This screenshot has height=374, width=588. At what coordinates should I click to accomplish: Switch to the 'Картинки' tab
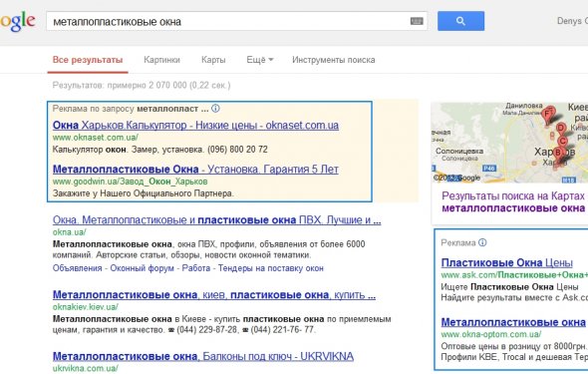pyautogui.click(x=162, y=60)
